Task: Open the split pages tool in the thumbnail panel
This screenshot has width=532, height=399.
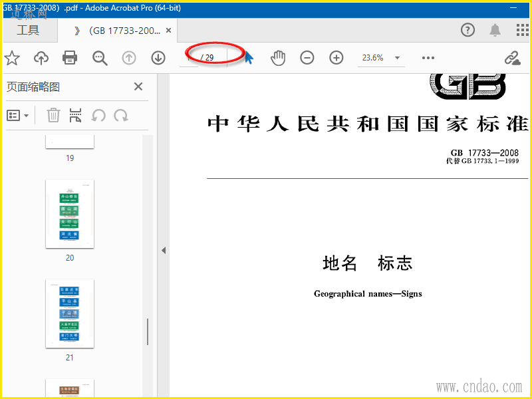Action: coord(75,115)
